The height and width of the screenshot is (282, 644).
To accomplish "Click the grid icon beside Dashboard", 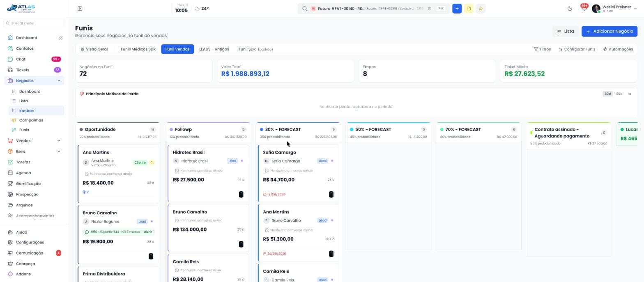I will 60,38.
